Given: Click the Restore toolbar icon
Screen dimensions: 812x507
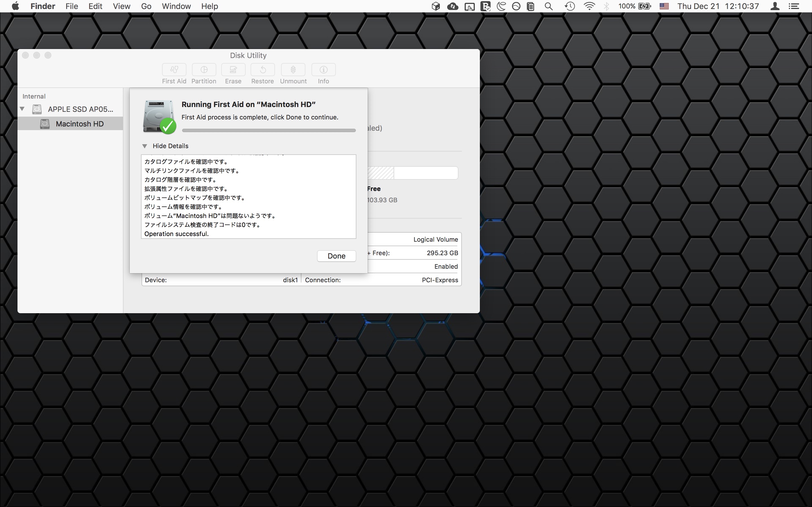Looking at the screenshot, I should coord(262,70).
